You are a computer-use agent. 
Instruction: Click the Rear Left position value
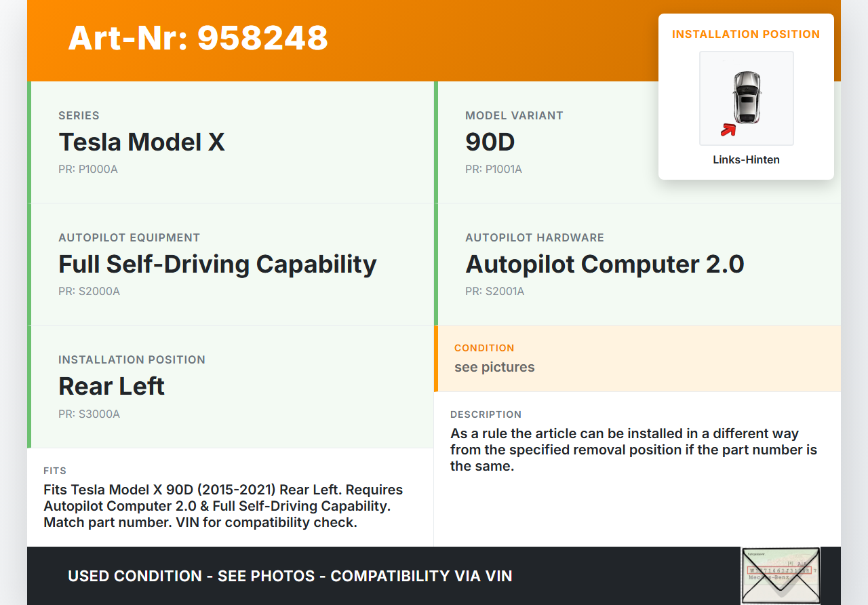click(112, 387)
